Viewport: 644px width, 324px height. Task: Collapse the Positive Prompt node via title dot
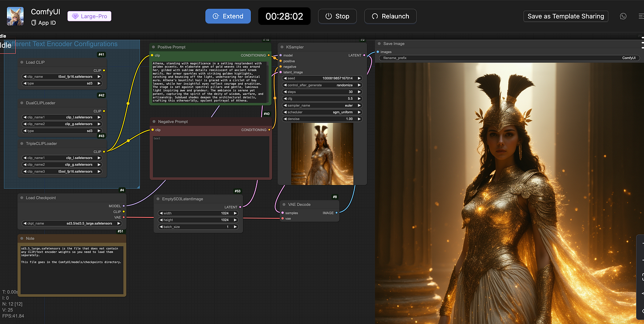pos(154,47)
